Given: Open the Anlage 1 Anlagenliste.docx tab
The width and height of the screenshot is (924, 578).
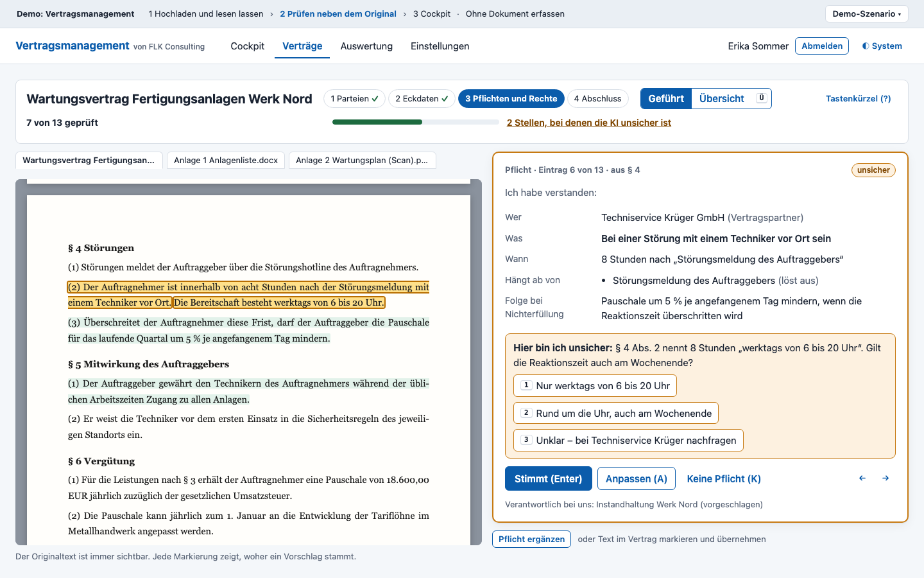Looking at the screenshot, I should pyautogui.click(x=226, y=161).
